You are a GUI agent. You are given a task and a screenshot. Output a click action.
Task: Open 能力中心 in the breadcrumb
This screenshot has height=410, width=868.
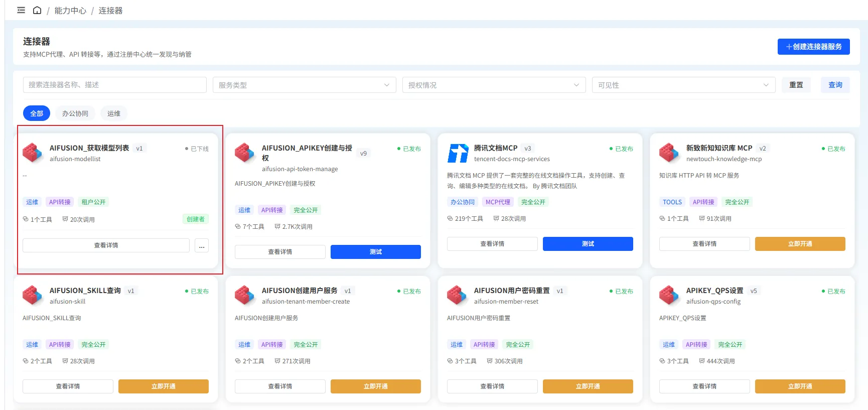click(70, 11)
